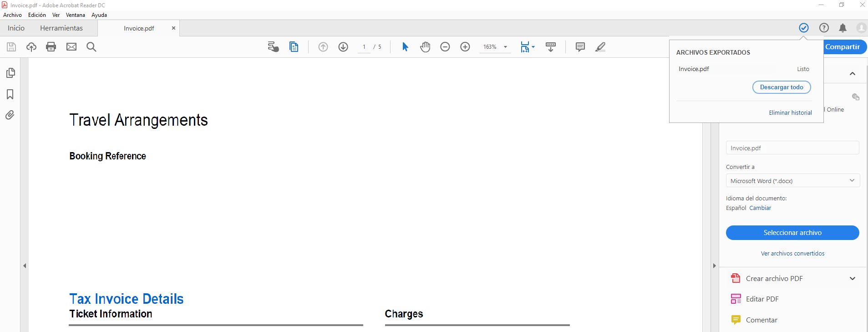Click the Editar PDF label
The image size is (868, 332).
(x=762, y=299)
